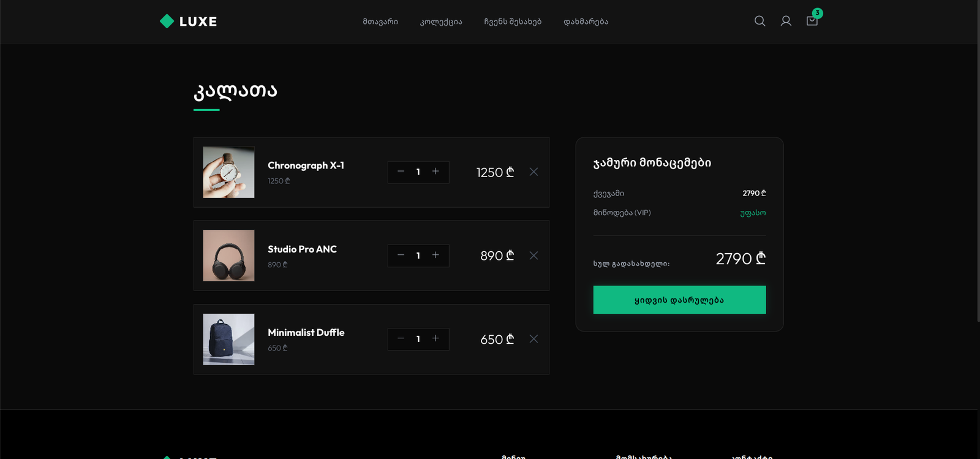Open the search icon in header
Screen dimensions: 980x459
click(759, 21)
